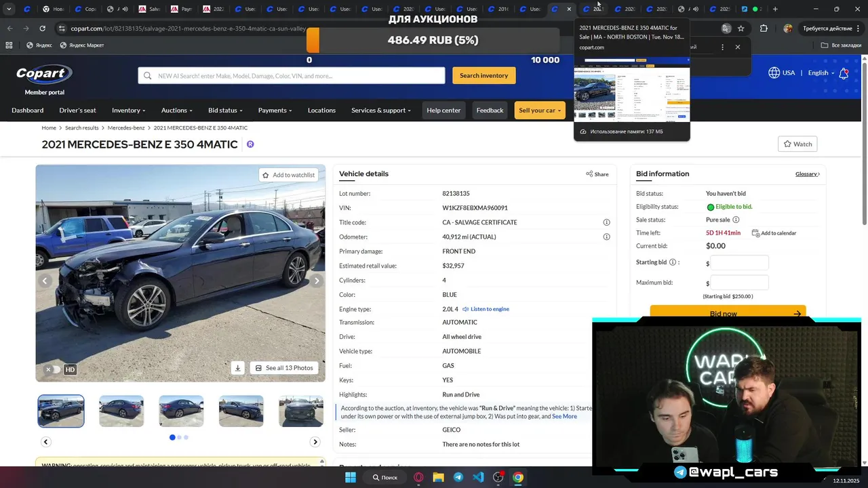Click the USA globe region selector

point(781,73)
